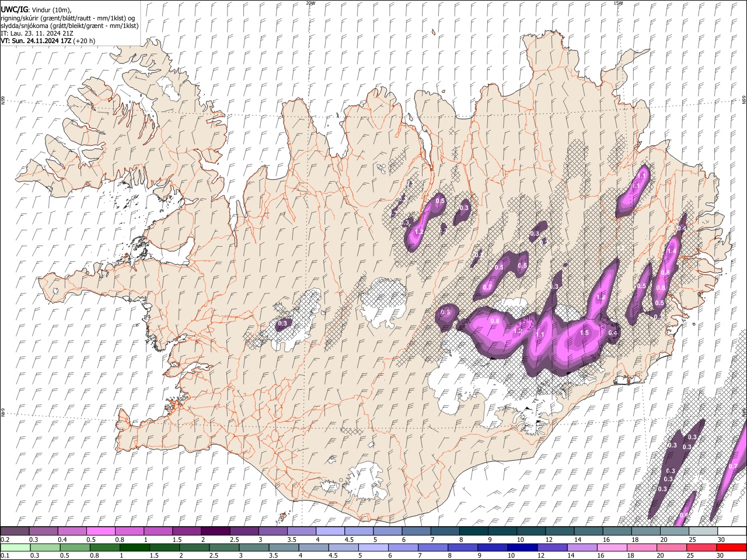Select the dark teal swatch above the top-row 8

click(473, 531)
